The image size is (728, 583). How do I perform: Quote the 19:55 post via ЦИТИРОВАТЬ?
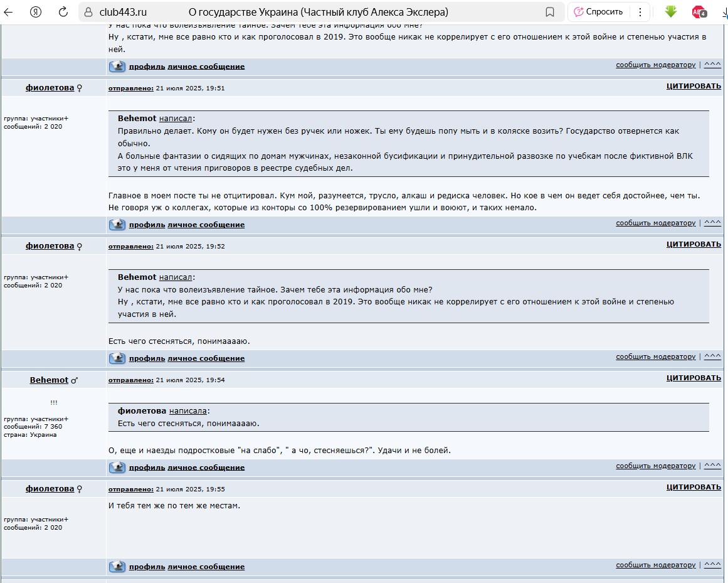point(694,488)
